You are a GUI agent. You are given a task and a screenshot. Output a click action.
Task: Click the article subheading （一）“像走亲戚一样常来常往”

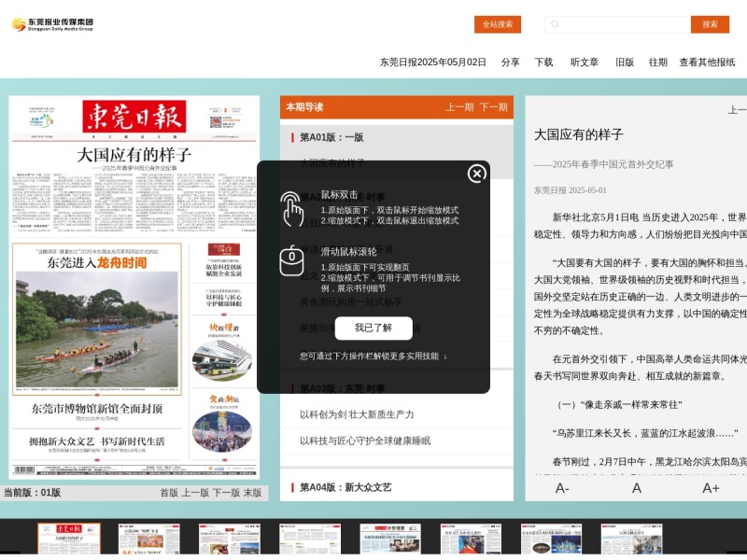[620, 405]
